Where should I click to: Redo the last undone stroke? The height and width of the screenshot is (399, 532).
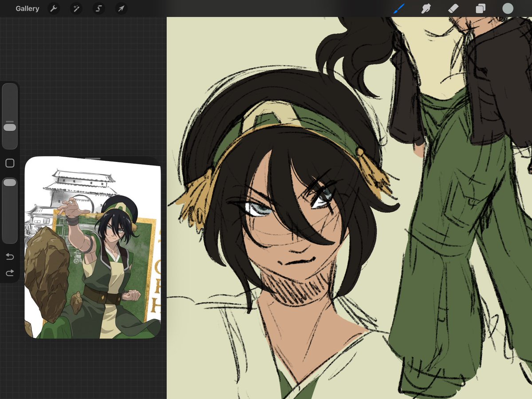[10, 273]
